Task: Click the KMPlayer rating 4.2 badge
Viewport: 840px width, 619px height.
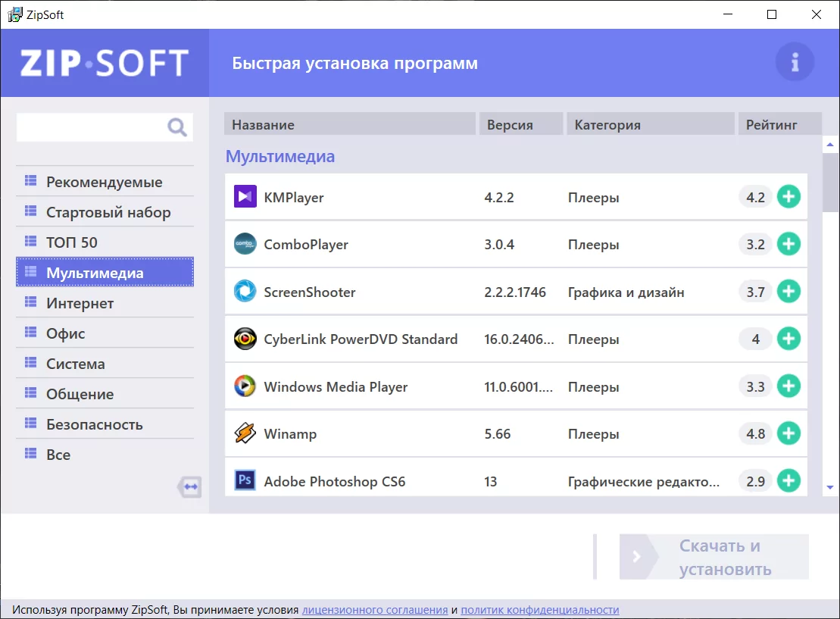Action: click(x=755, y=197)
